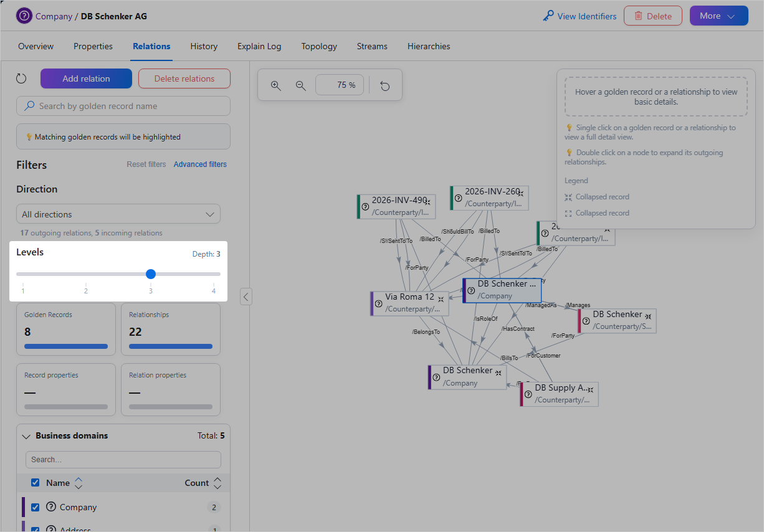The width and height of the screenshot is (764, 532).
Task: Click the Golden Records 8 card
Action: coord(66,329)
